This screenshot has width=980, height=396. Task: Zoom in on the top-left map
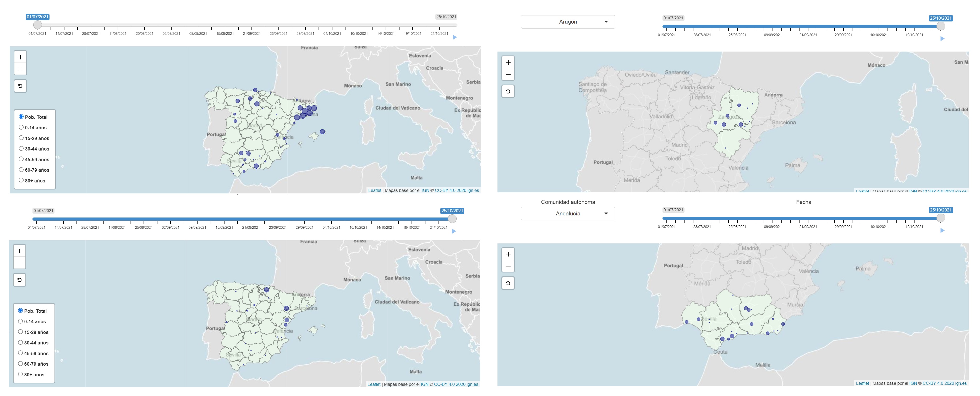(x=20, y=57)
